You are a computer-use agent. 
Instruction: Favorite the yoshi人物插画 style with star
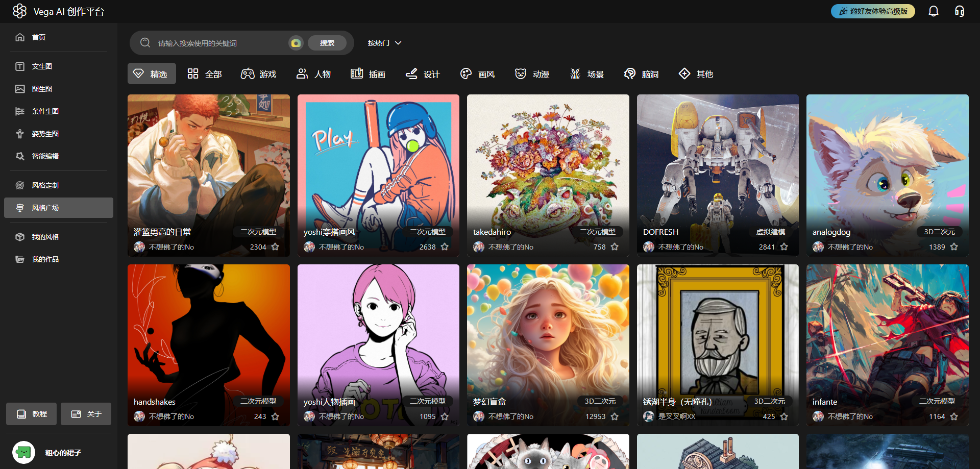pyautogui.click(x=445, y=416)
